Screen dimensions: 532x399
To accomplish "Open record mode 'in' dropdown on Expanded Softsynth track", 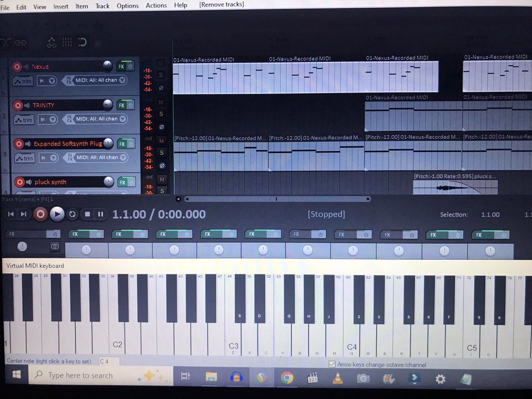I will click(x=47, y=157).
